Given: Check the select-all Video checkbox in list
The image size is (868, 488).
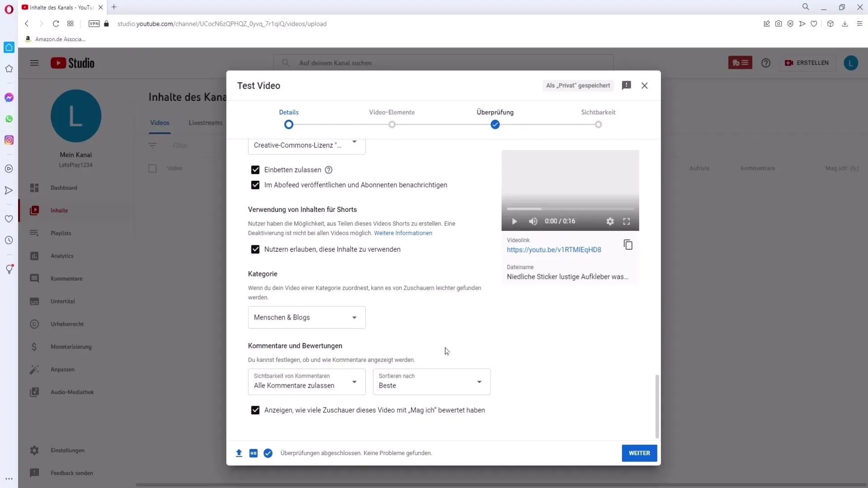Looking at the screenshot, I should point(153,169).
